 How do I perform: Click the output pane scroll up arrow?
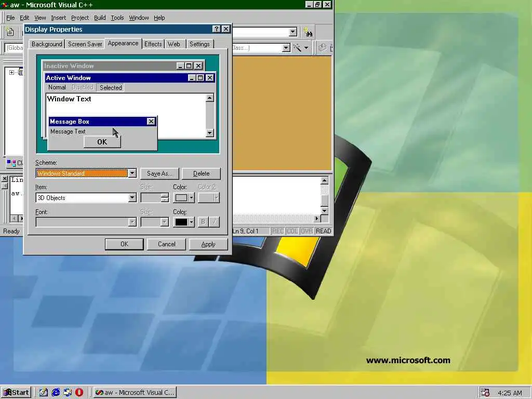tap(324, 181)
